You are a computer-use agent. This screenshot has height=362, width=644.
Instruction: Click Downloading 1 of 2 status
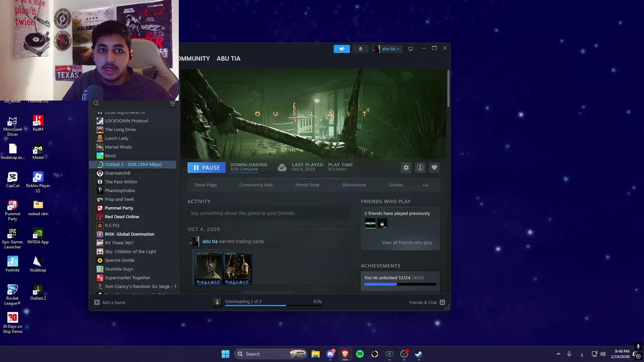tap(244, 302)
